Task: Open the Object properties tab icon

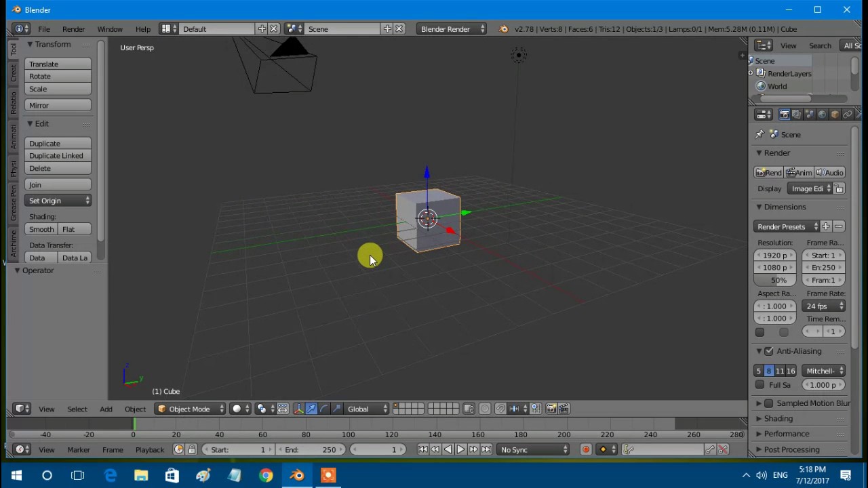Action: (835, 115)
